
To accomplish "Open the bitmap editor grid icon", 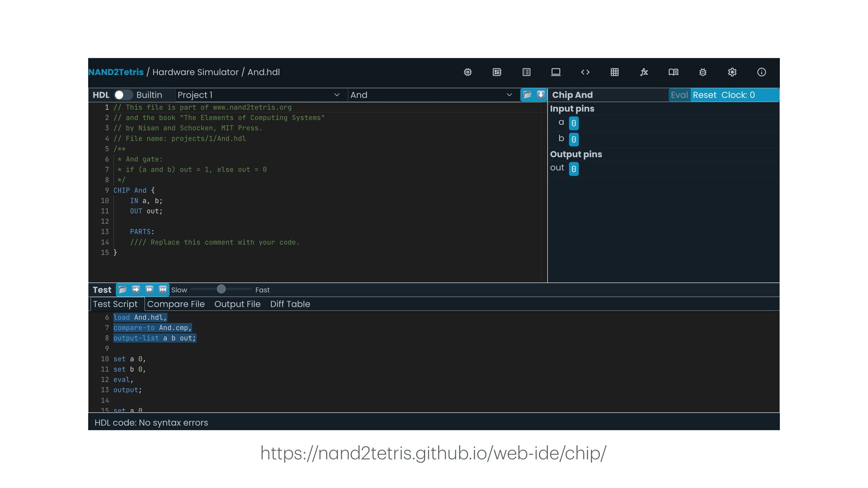I will click(x=614, y=72).
